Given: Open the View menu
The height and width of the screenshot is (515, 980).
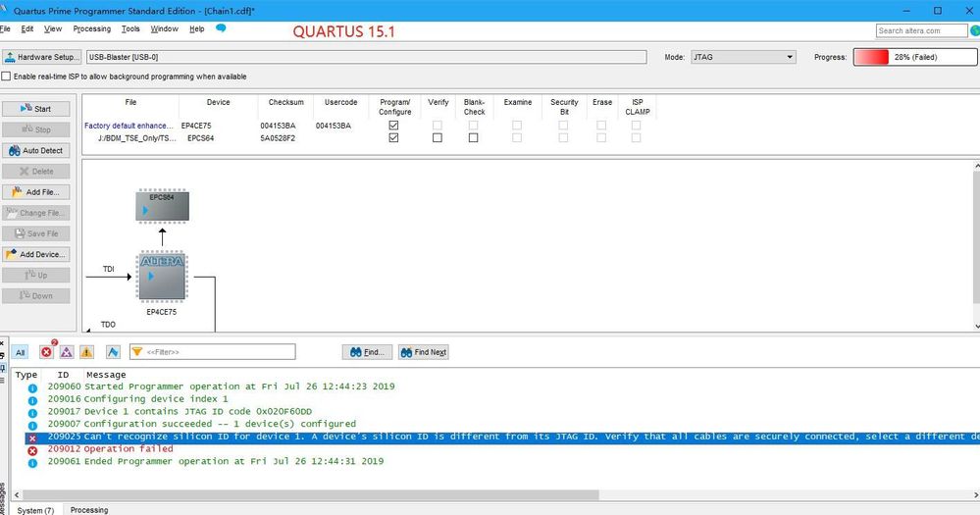Looking at the screenshot, I should [53, 28].
